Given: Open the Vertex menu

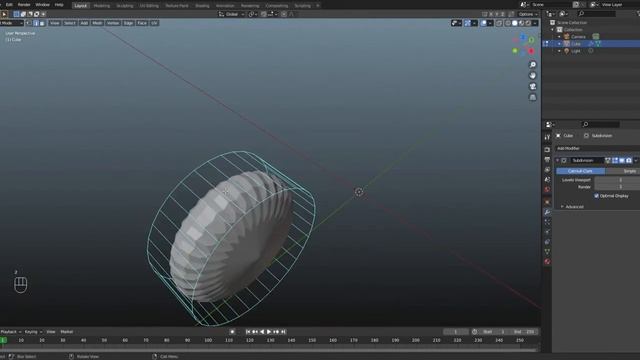Looking at the screenshot, I should [x=113, y=23].
